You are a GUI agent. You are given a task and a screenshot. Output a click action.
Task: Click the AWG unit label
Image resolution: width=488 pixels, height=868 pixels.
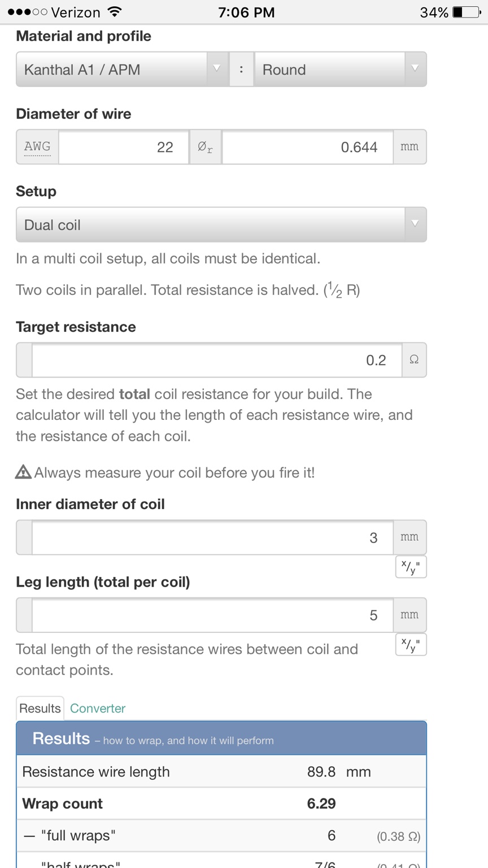pos(37,147)
